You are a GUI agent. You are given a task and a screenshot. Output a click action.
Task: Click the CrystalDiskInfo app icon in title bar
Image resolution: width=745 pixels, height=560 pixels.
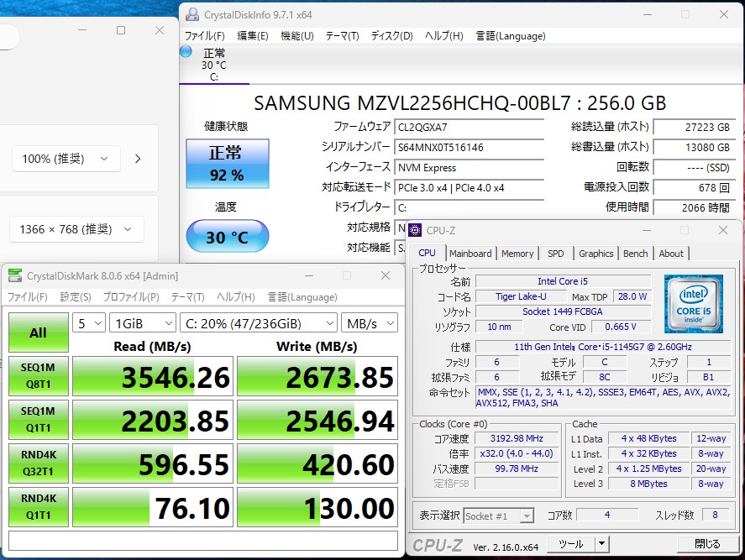point(192,14)
